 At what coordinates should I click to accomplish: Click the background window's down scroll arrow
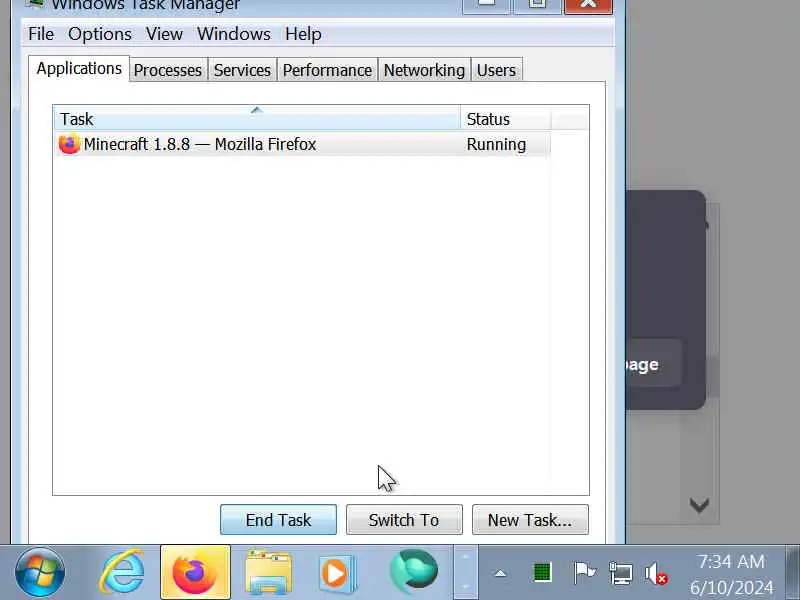pos(699,506)
